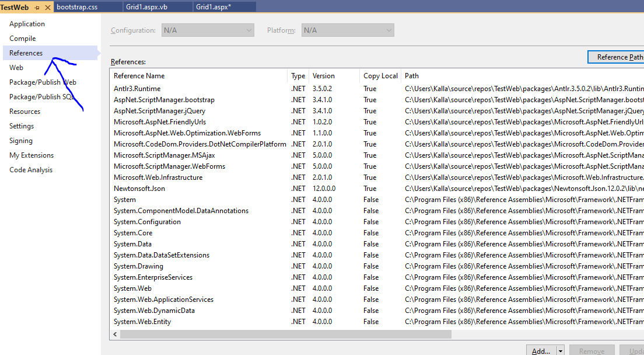Click version 3.5.0.2 of Antlr3.Runtime
This screenshot has height=355, width=644.
(x=322, y=89)
